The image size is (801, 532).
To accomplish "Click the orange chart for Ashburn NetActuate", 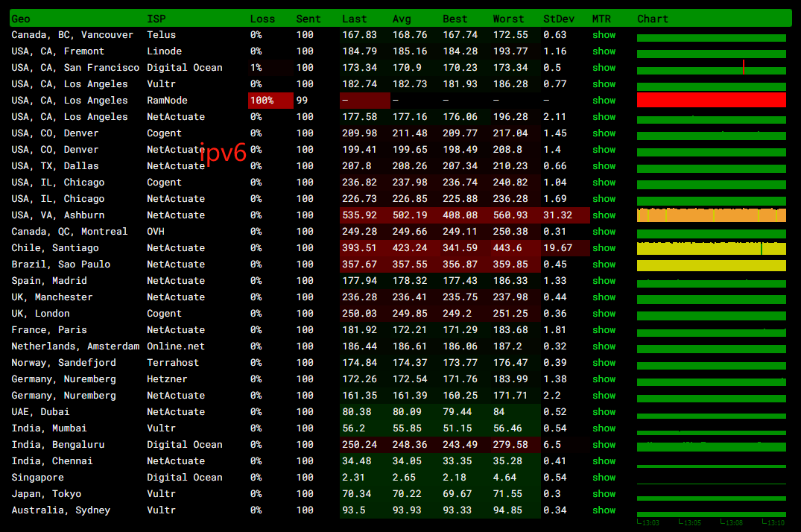I will (711, 215).
